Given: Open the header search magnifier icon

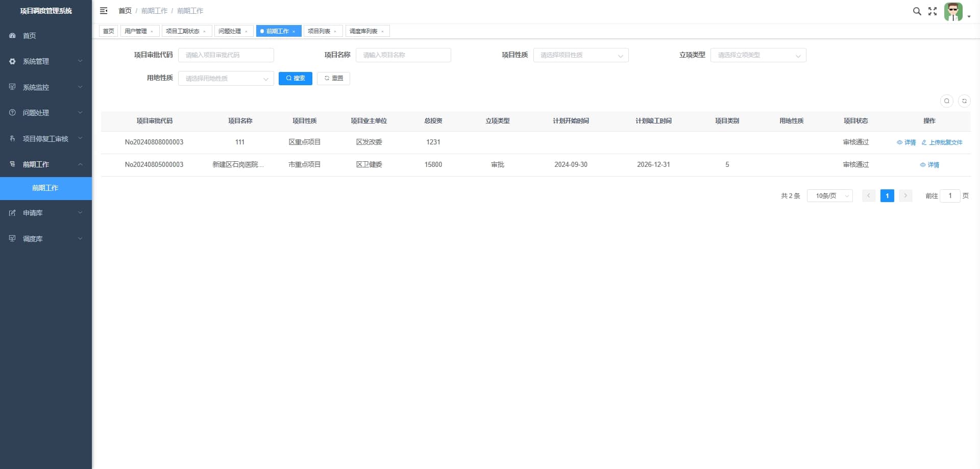Looking at the screenshot, I should [917, 11].
